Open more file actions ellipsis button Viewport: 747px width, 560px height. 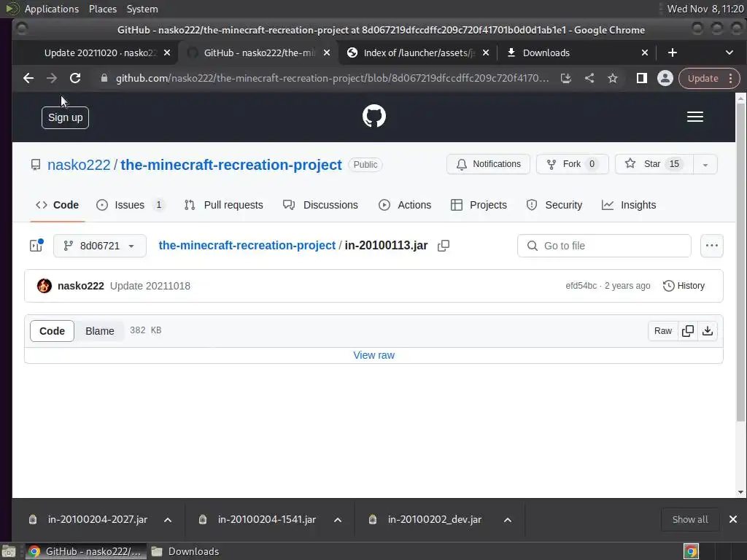pos(712,246)
